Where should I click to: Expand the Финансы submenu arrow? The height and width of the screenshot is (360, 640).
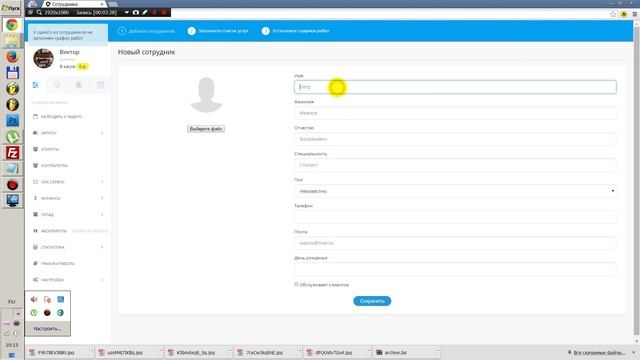point(102,198)
